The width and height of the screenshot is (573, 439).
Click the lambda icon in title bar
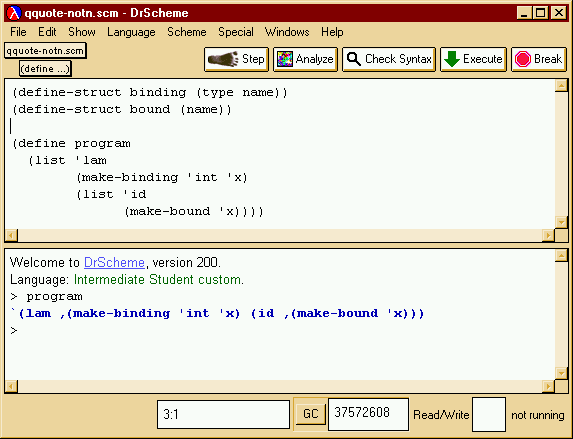[14, 13]
